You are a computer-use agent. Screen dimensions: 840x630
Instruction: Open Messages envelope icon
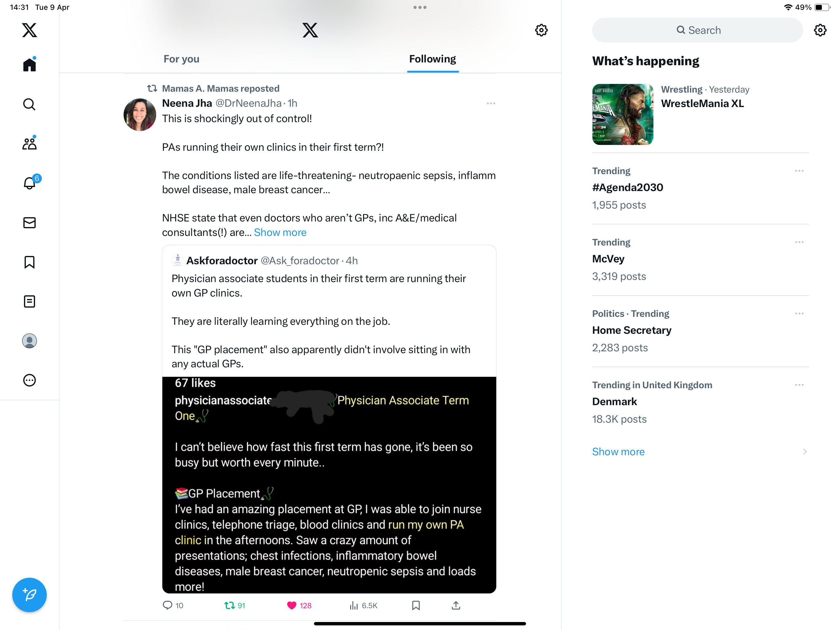click(x=29, y=223)
